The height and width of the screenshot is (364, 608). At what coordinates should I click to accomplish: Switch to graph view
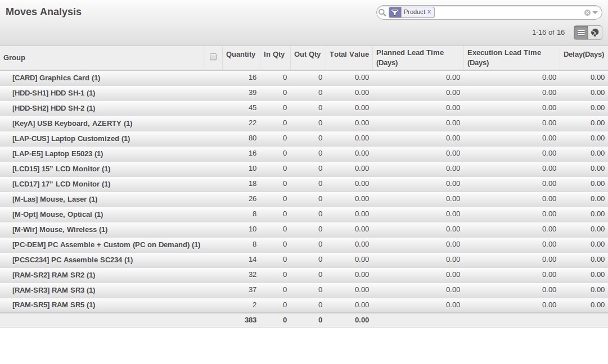[595, 33]
